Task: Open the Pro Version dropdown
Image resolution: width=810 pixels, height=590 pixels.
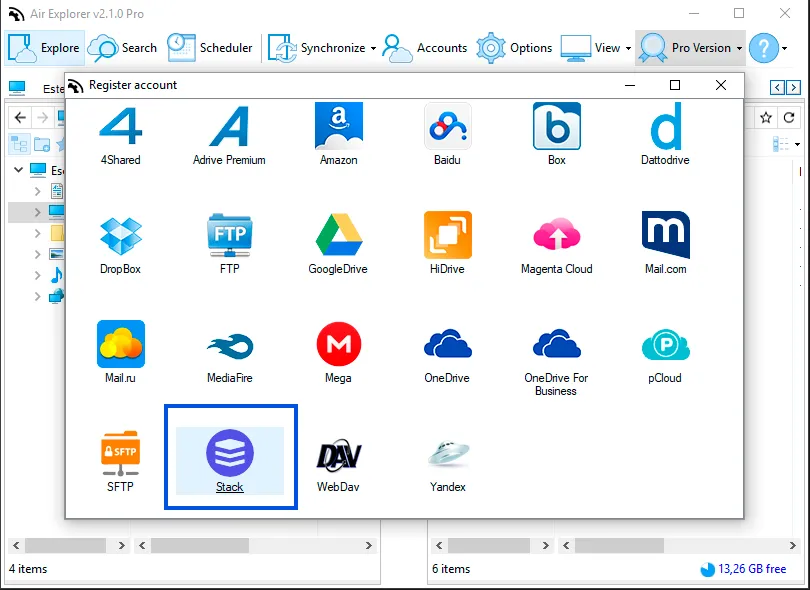Action: click(x=739, y=48)
